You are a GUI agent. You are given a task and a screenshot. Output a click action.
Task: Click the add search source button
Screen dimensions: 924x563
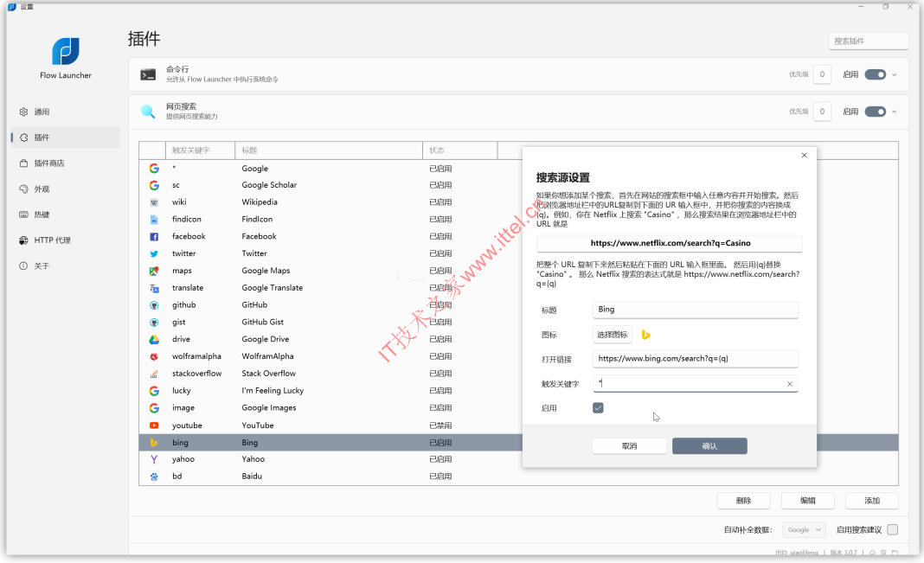872,501
